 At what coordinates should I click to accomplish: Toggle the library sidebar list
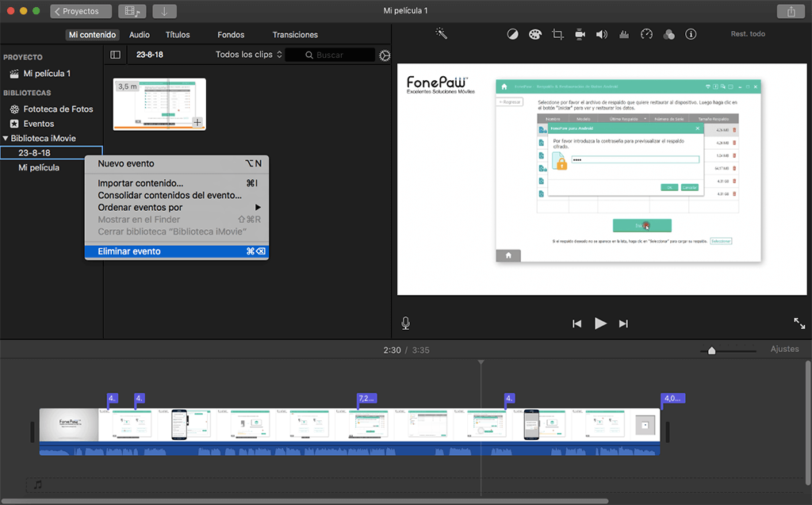tap(116, 55)
